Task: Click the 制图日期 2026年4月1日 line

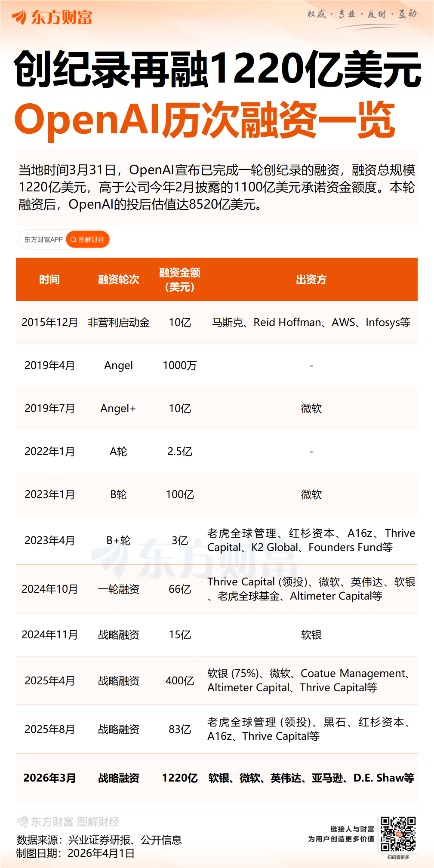Action: pos(76,853)
